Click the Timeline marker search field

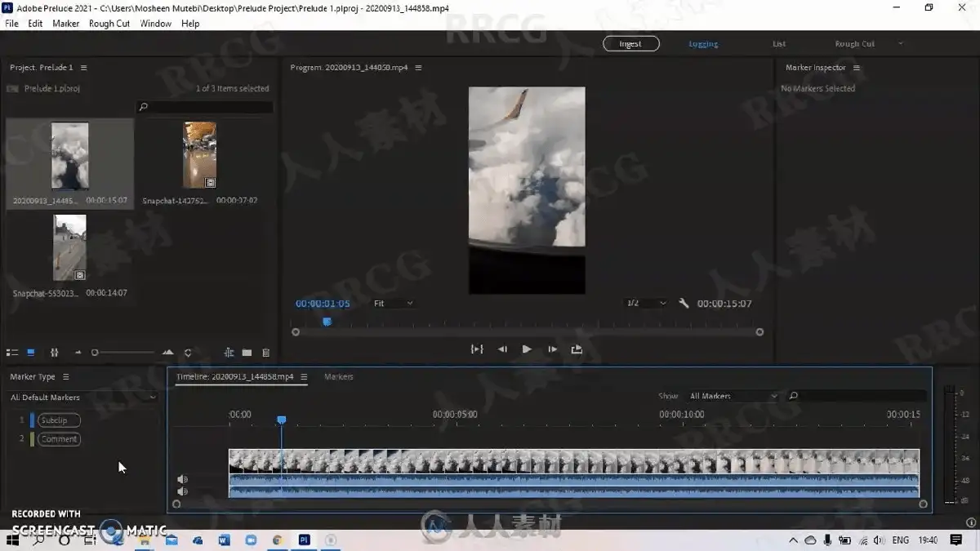coord(857,396)
